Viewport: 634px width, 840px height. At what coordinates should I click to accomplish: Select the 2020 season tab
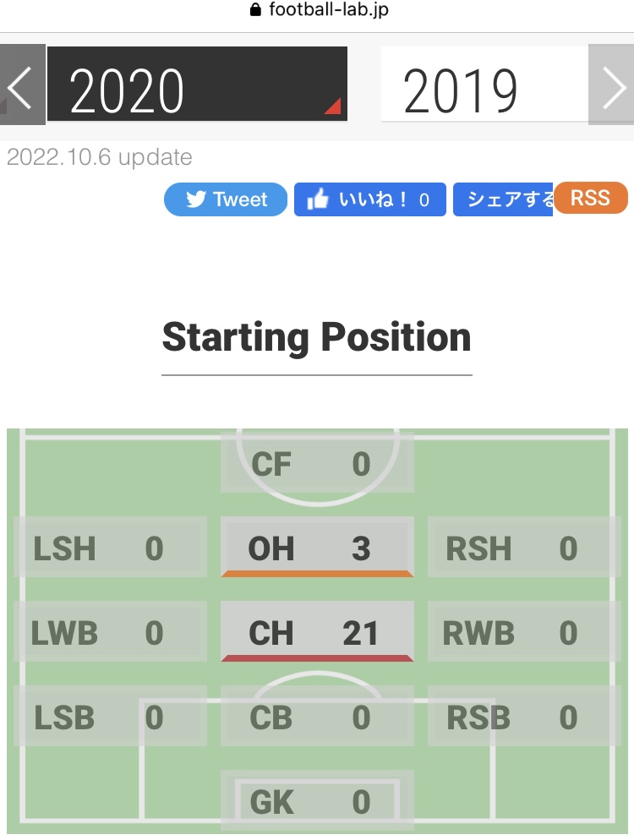click(197, 85)
